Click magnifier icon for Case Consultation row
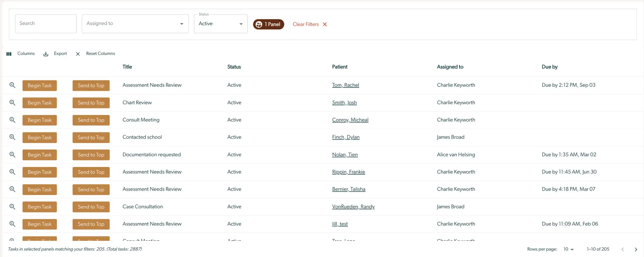This screenshot has width=644, height=257. coord(12,207)
